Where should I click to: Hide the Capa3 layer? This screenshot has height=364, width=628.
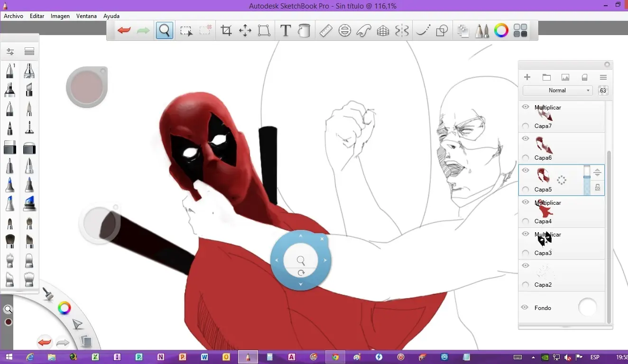point(526,234)
